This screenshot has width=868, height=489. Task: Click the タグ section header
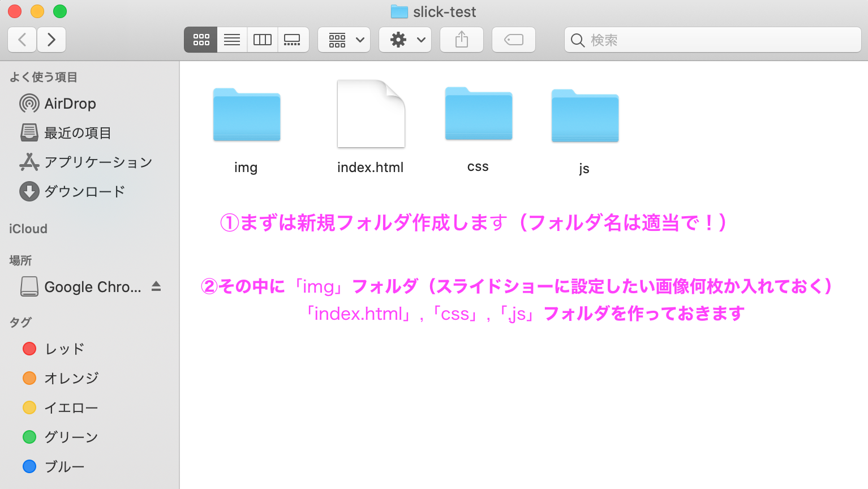tap(20, 322)
